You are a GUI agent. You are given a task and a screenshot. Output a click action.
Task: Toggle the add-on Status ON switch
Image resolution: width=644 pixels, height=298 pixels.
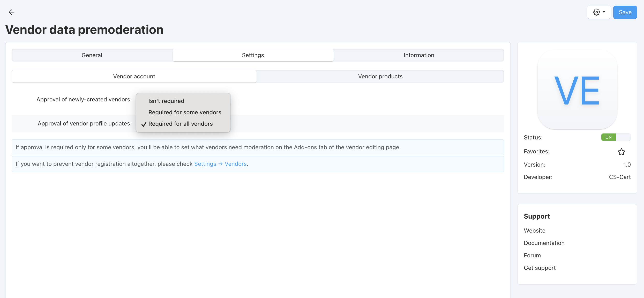(x=616, y=137)
